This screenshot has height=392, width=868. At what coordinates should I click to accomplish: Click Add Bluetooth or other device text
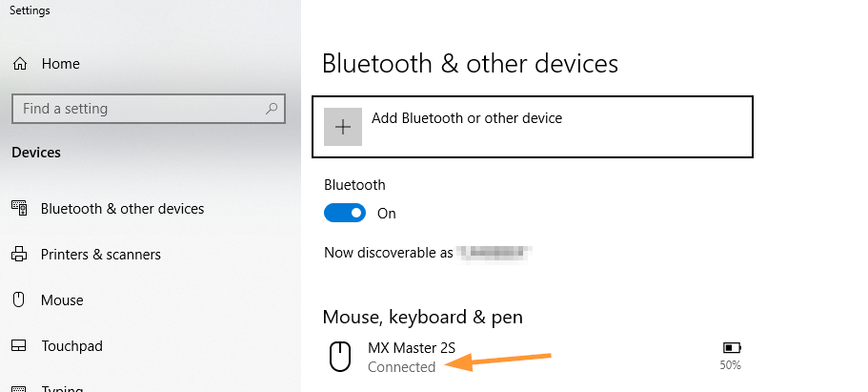467,119
